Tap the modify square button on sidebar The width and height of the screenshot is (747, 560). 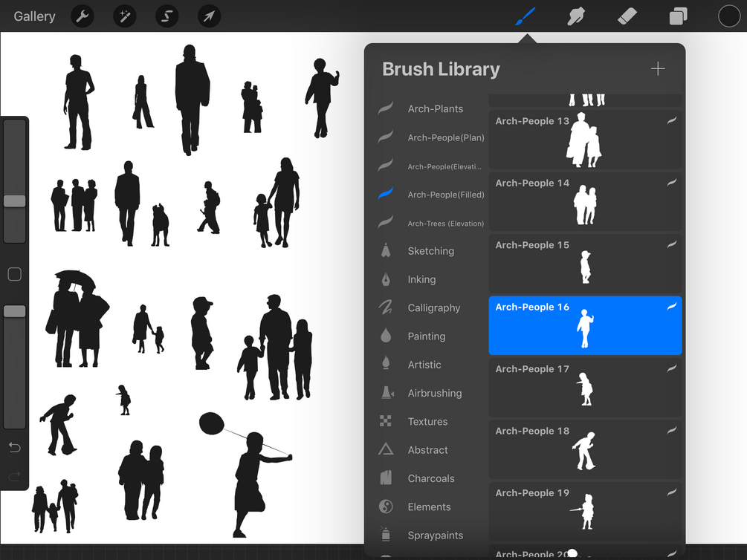coord(15,274)
